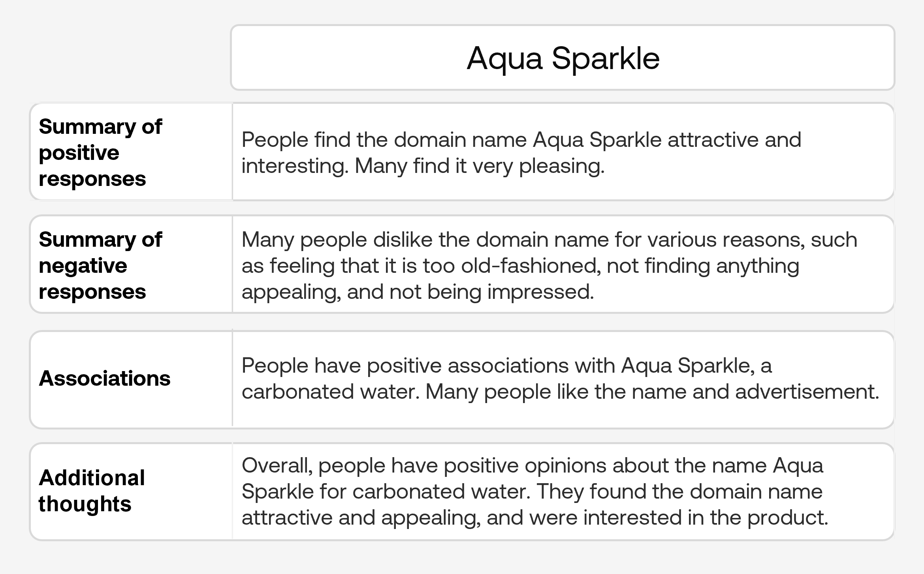This screenshot has width=924, height=574.
Task: Click the positive responses summary text
Action: pyautogui.click(x=521, y=152)
